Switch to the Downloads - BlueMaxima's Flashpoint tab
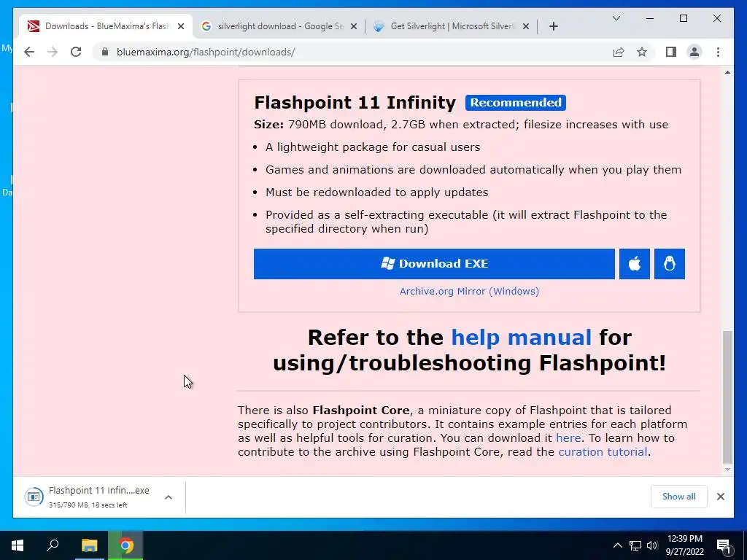 click(x=106, y=26)
